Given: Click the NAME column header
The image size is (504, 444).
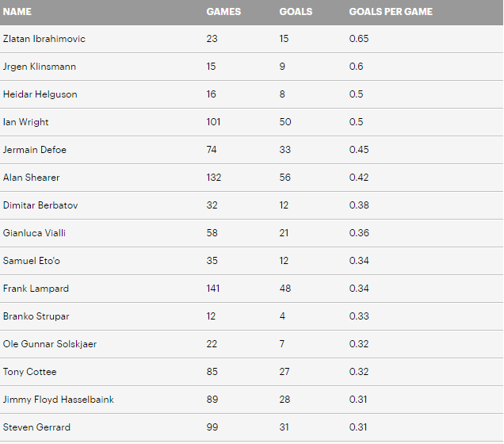Looking at the screenshot, I should [17, 12].
